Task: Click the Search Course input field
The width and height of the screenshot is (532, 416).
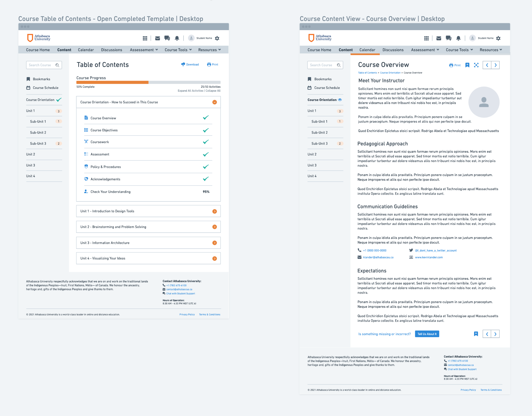Action: pos(43,65)
